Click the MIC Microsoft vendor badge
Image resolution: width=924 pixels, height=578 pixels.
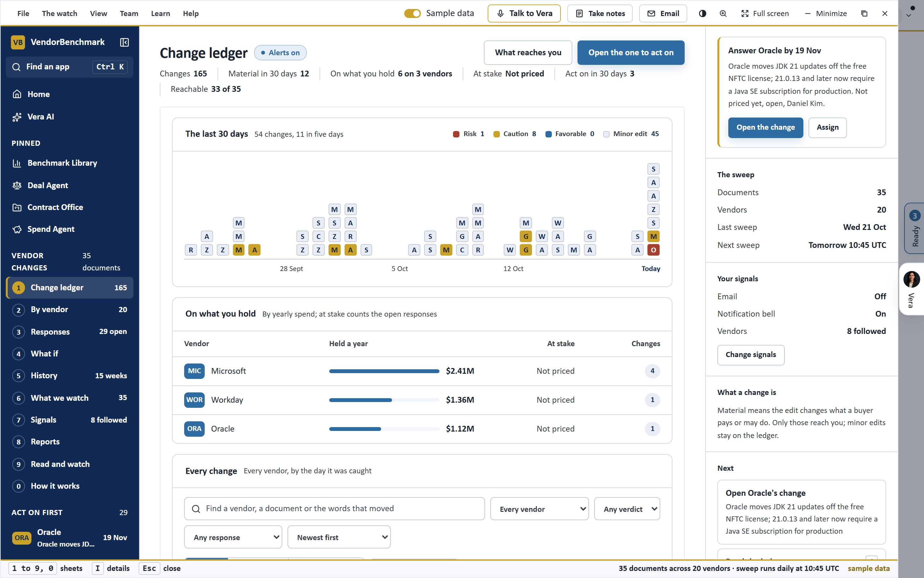(x=194, y=371)
